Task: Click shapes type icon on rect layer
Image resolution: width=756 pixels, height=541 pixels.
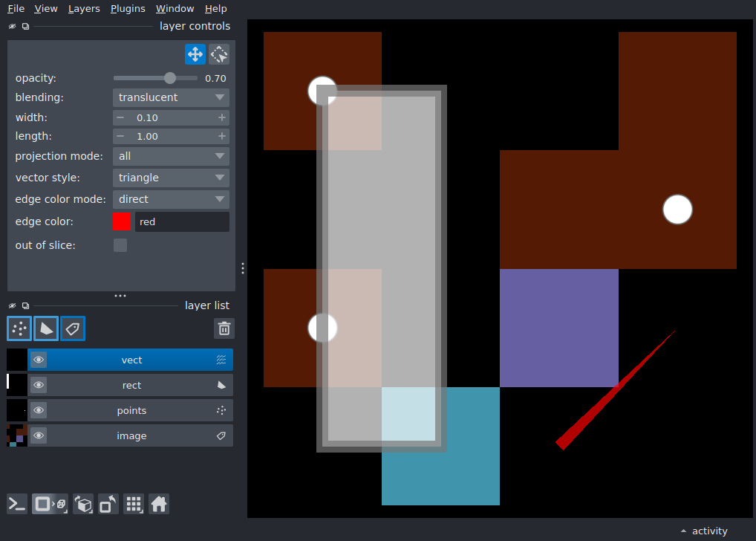Action: (x=221, y=385)
